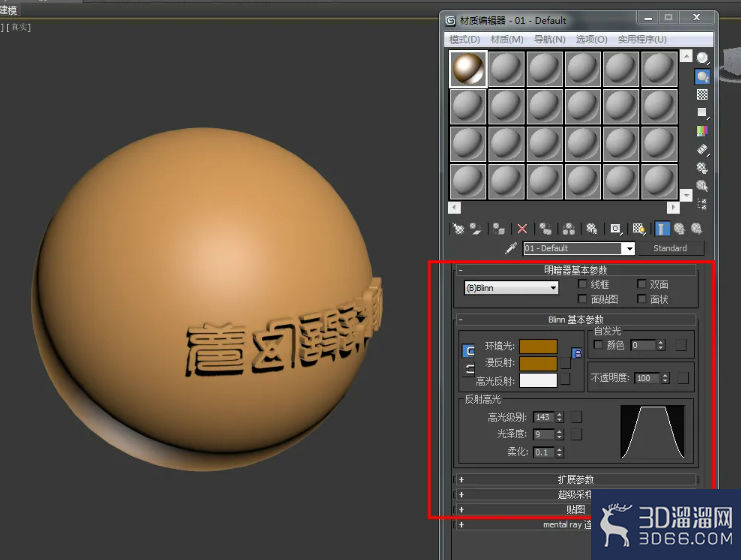Click the Sample Type sphere icon
This screenshot has width=741, height=560.
point(703,58)
